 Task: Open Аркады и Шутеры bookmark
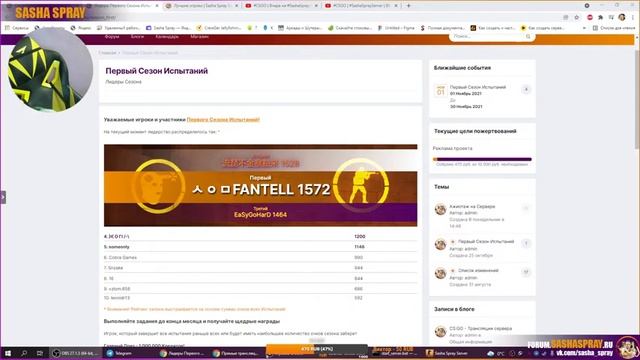point(300,28)
